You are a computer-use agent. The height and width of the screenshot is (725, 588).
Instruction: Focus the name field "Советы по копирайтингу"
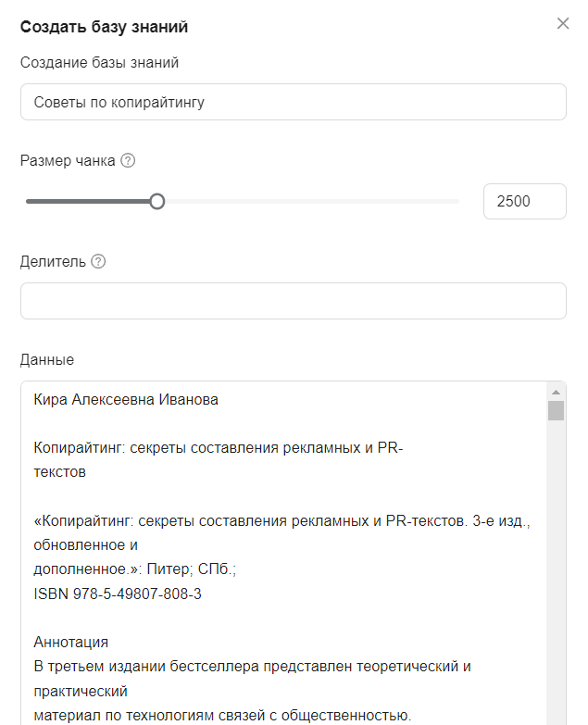pyautogui.click(x=293, y=102)
